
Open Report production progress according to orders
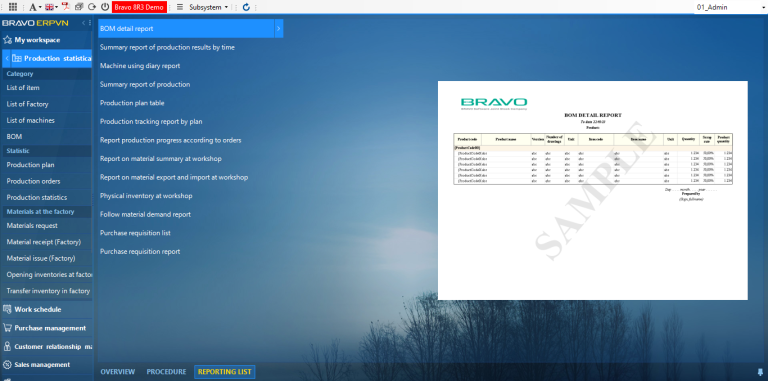[170, 140]
